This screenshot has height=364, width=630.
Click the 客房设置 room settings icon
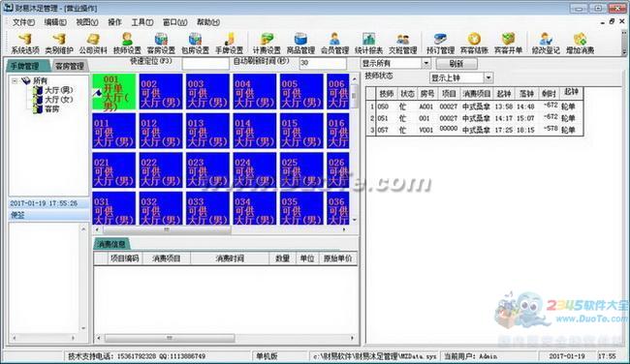pos(161,44)
